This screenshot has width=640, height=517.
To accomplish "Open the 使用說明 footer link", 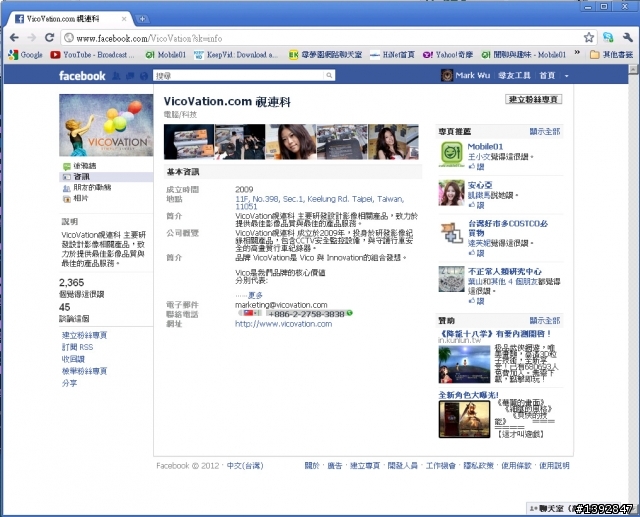I will (554, 466).
